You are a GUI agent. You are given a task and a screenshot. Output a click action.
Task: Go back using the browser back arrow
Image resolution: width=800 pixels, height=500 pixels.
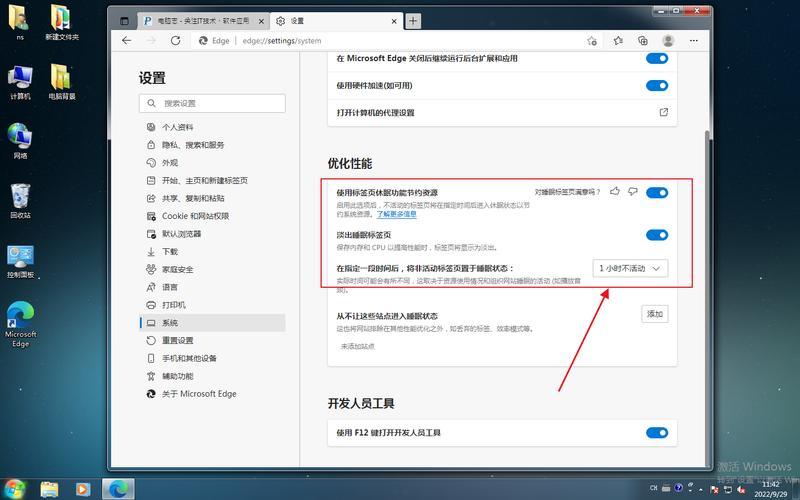pyautogui.click(x=127, y=41)
